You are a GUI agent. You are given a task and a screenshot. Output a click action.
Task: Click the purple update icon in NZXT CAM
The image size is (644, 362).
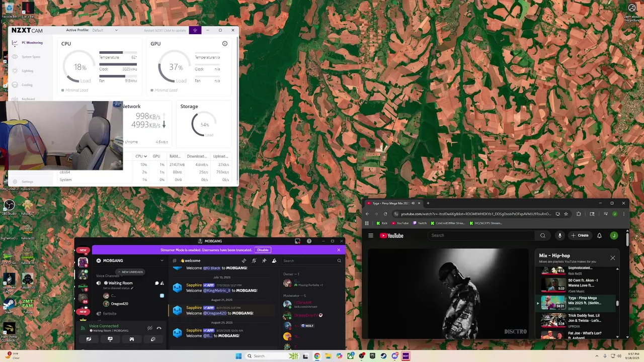point(195,30)
